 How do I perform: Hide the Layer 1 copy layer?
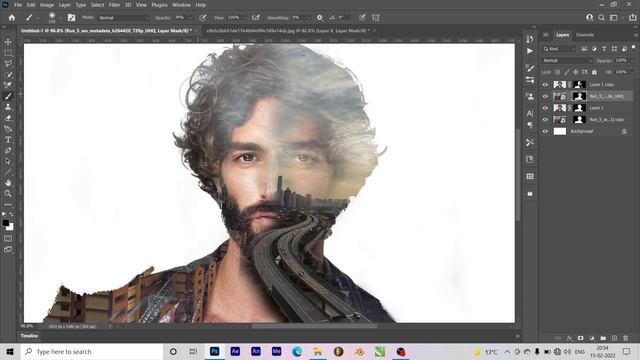tap(545, 84)
